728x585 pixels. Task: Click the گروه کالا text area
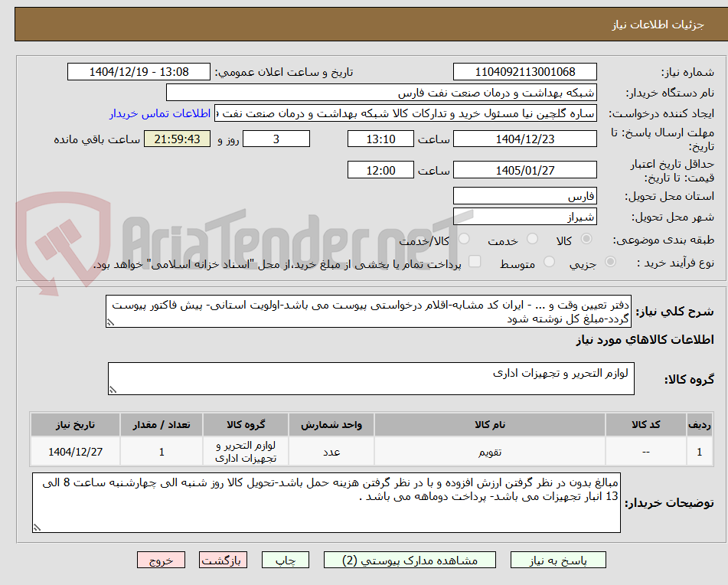(x=371, y=379)
